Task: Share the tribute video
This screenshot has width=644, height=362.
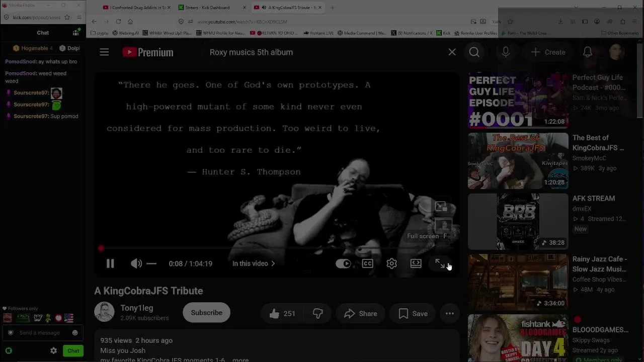Action: coord(361,314)
